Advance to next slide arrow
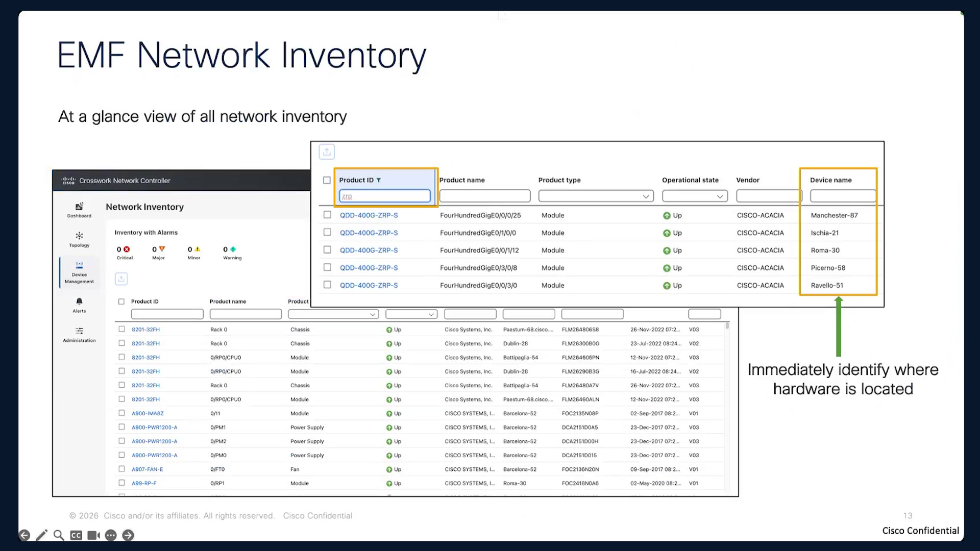 click(128, 535)
